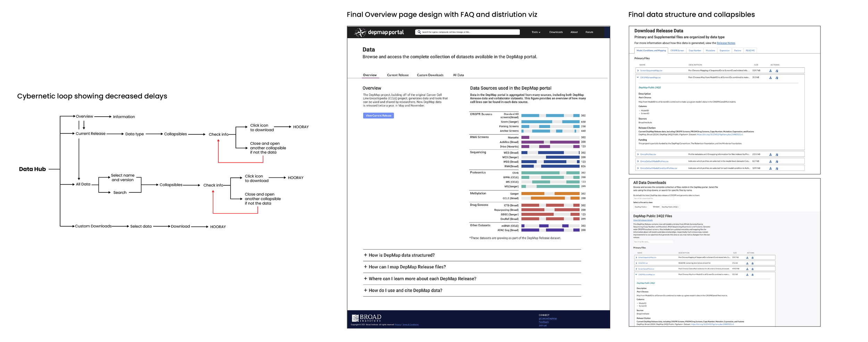Download ScreenSequenceMap.csv in All Data Downloads panel
This screenshot has height=342, width=868.
(x=747, y=258)
